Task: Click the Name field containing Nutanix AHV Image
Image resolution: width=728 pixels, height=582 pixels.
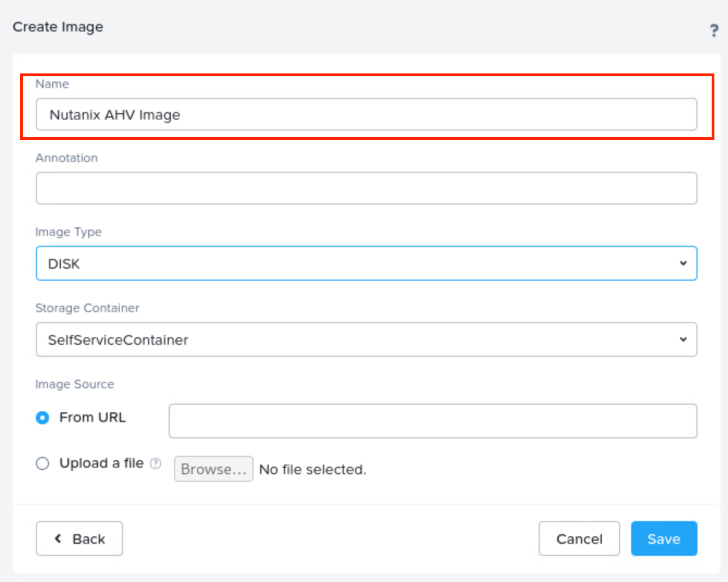Action: pyautogui.click(x=366, y=114)
